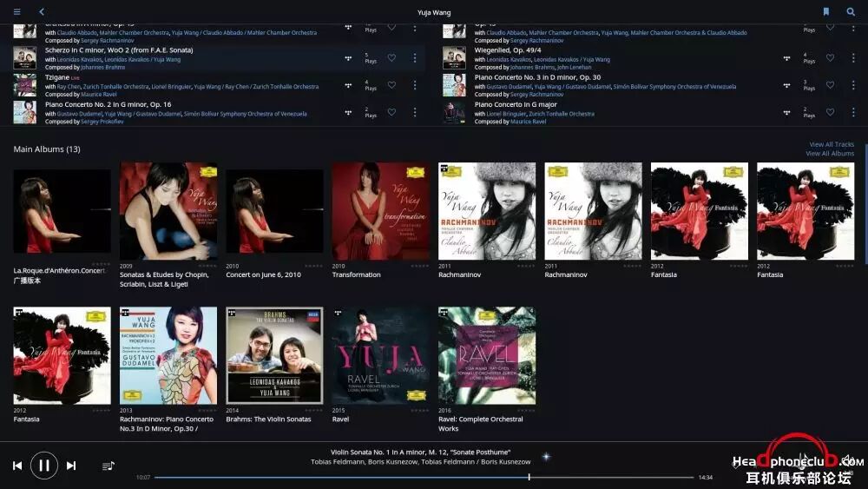Click View All Albums link
Viewport: 868px width, 489px height.
[x=830, y=154]
